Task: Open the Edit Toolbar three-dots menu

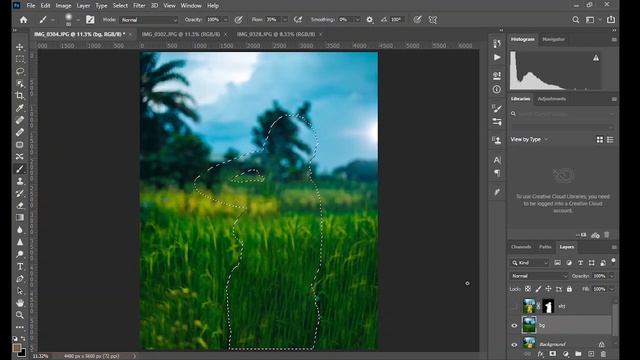Action: click(20, 327)
